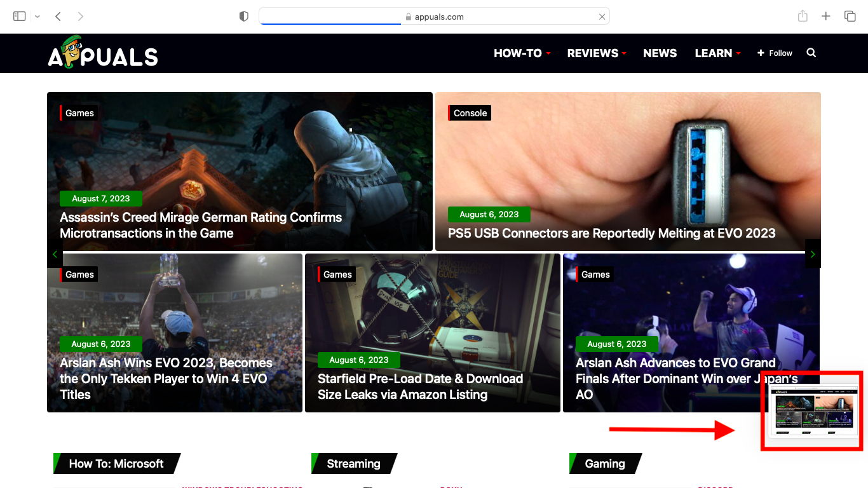Select Games tag on Assassin's Creed article
The width and height of the screenshot is (868, 488).
coord(79,113)
